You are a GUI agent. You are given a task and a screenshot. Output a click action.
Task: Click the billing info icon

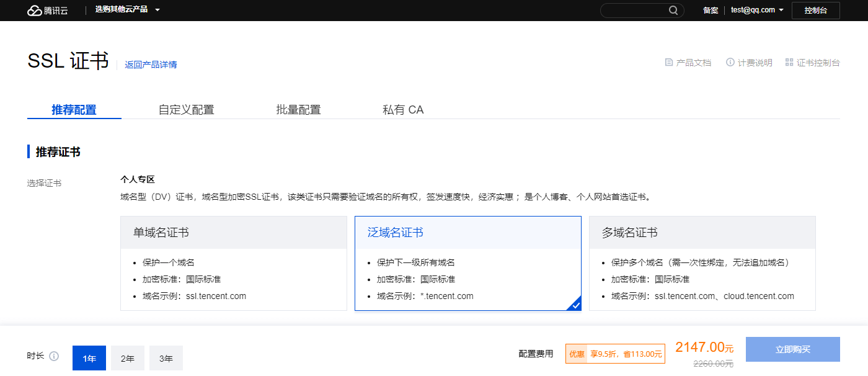pos(730,63)
